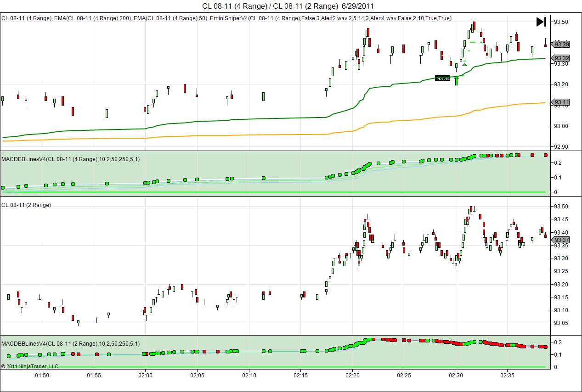Select the chart title dated 6/29/2011
582x392 pixels.
[288, 6]
